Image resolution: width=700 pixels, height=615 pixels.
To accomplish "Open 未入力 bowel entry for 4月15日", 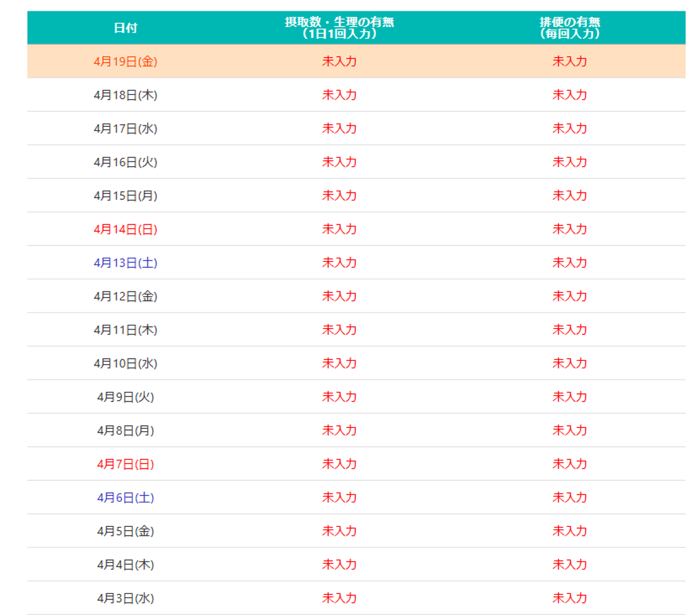I will [x=570, y=195].
